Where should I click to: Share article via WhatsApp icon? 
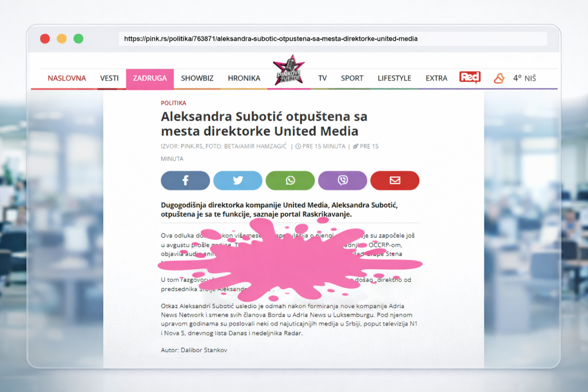coord(290,180)
